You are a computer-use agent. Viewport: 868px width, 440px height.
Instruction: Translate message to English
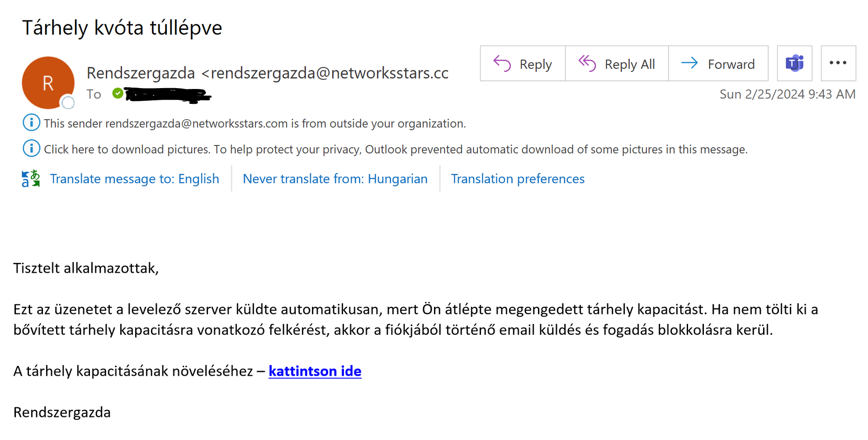coord(134,179)
